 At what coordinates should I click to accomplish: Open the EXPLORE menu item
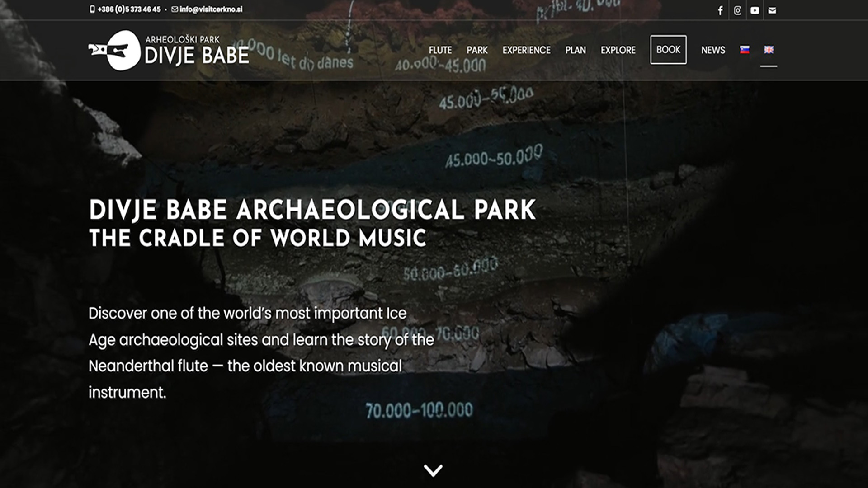[618, 50]
